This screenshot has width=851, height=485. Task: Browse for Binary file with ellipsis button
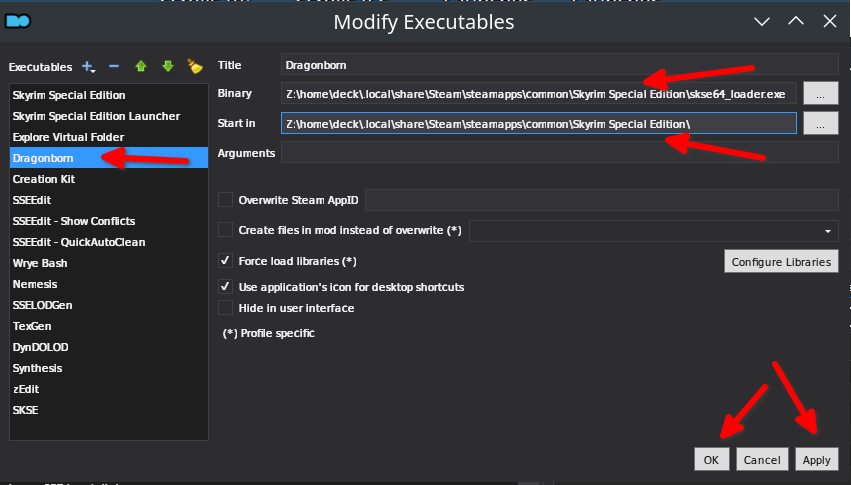pyautogui.click(x=820, y=94)
